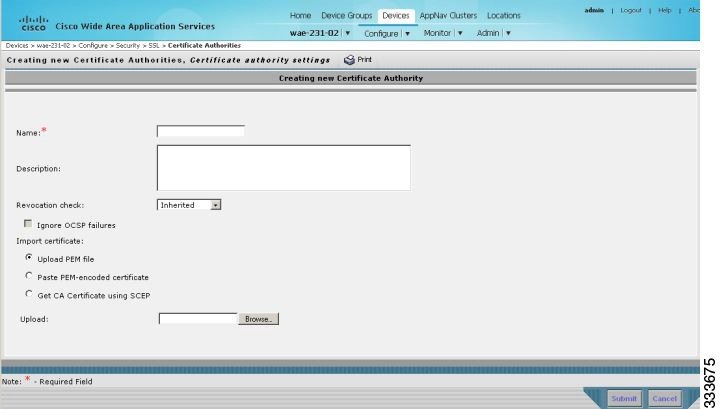The image size is (720, 409).
Task: Click 'Cisco Wide Area Application Services' title
Action: click(x=135, y=26)
